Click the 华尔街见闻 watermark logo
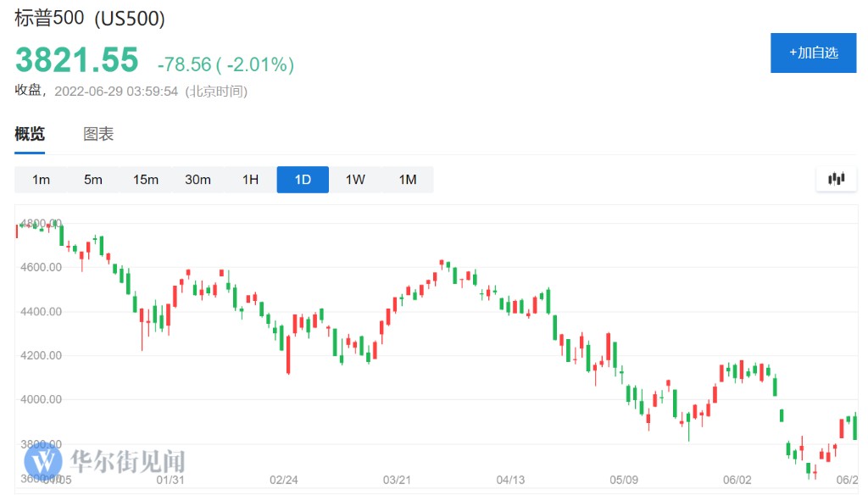This screenshot has width=868, height=501. (x=105, y=461)
